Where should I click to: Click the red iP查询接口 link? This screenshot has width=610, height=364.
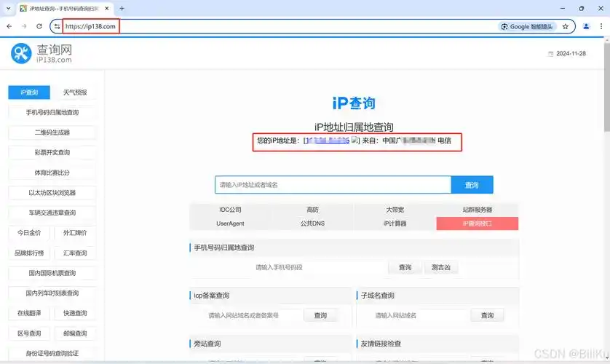(477, 223)
